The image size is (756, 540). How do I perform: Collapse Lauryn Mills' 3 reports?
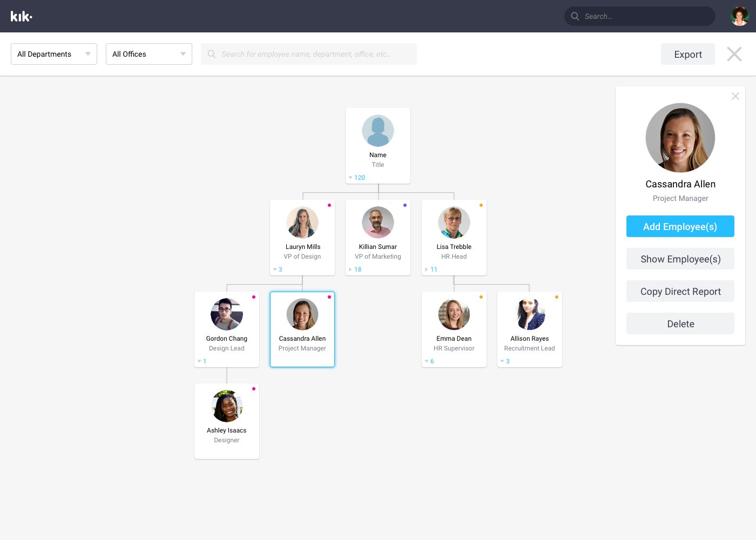[x=278, y=269]
